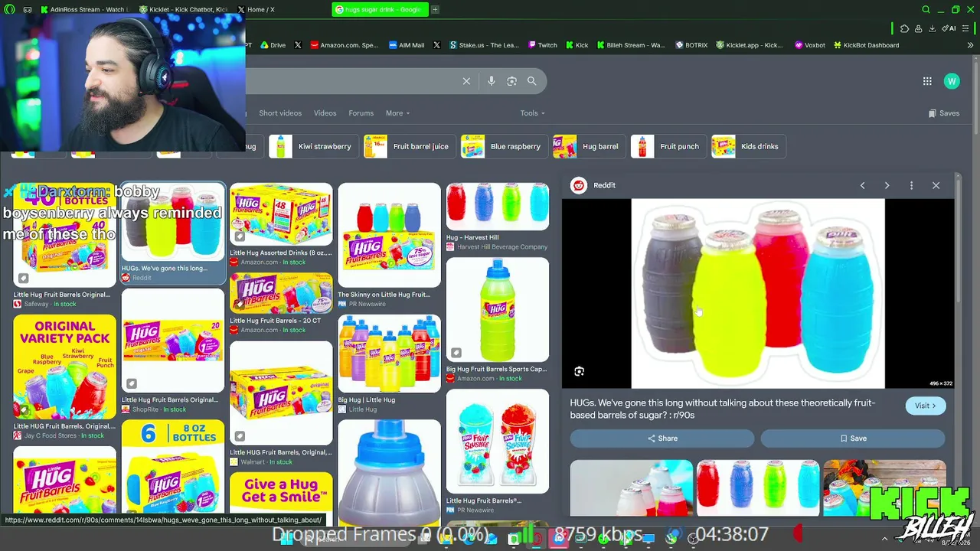Expand the More search categories dropdown
The width and height of the screenshot is (980, 551).
click(397, 113)
